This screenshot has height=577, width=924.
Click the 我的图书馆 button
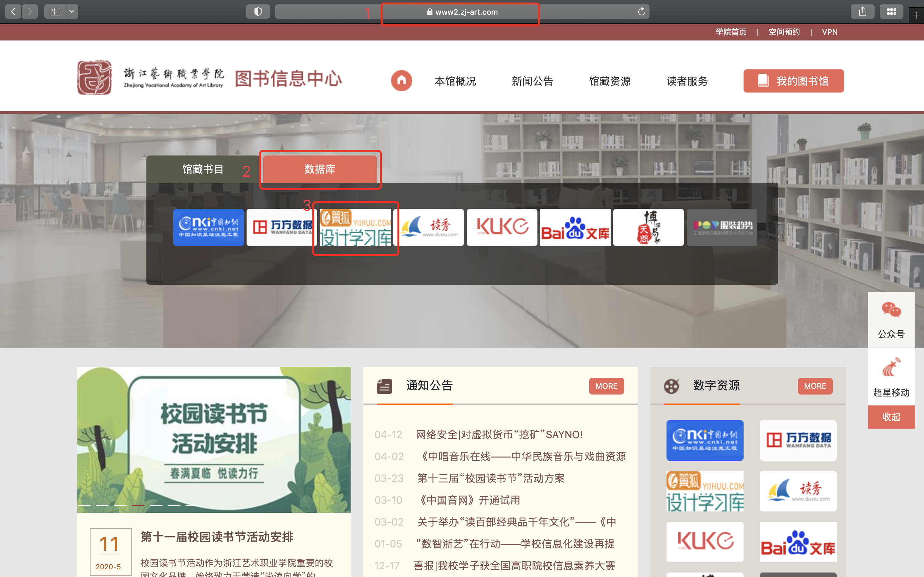793,81
